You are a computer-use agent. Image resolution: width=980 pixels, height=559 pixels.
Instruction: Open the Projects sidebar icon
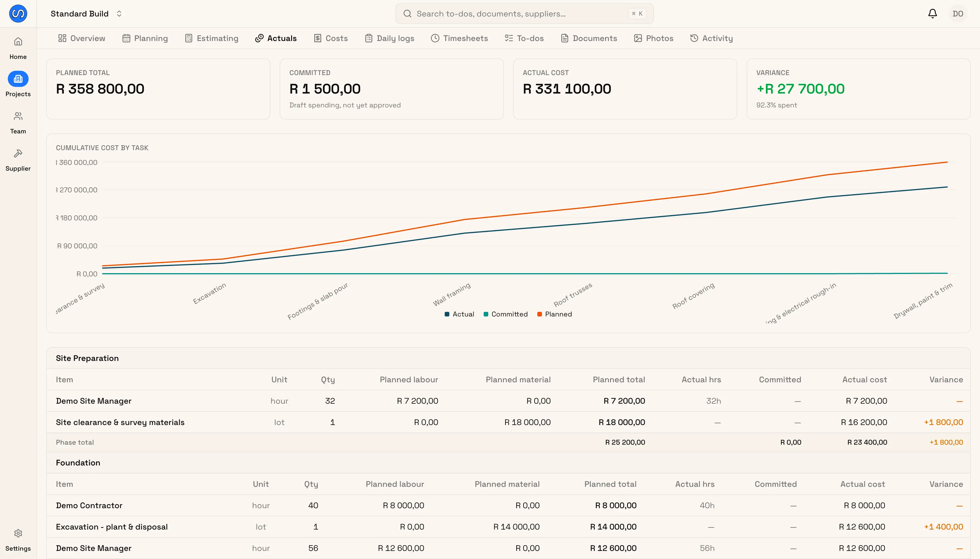[18, 79]
